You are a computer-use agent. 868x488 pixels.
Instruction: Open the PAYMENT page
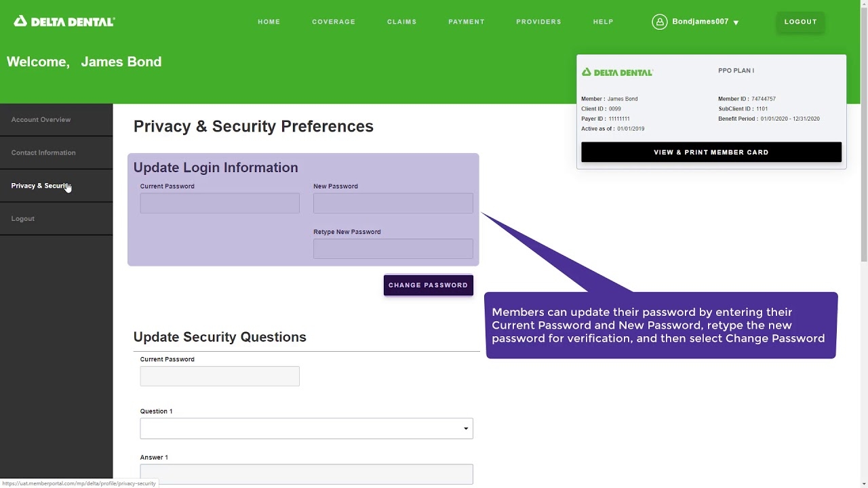[x=467, y=22]
